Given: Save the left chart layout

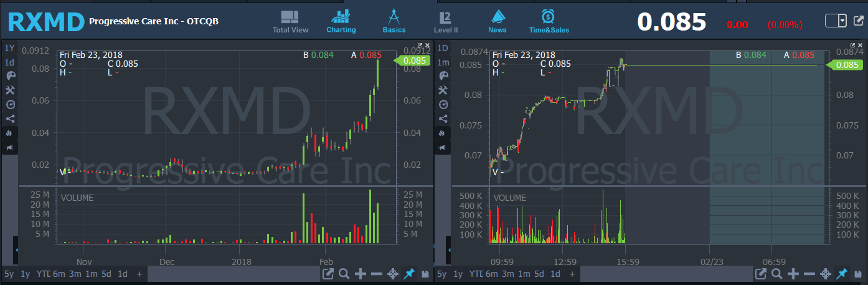Looking at the screenshot, I should pos(425,274).
